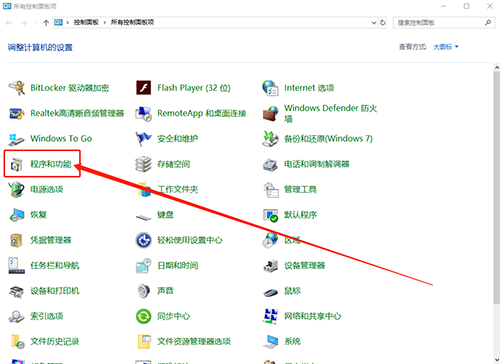The height and width of the screenshot is (364, 500).
Task: Click the 存储空间 text link
Action: [x=174, y=164]
